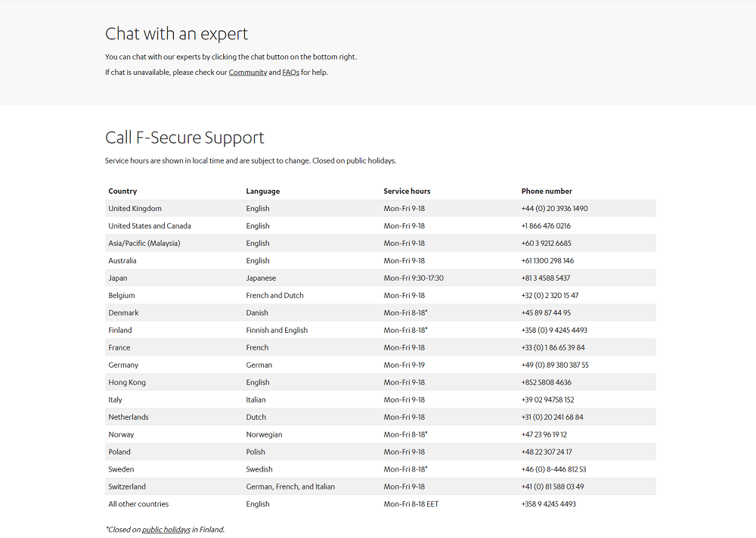The height and width of the screenshot is (538, 756).
Task: Select the phone number +1 866 476 0216
Action: (546, 225)
